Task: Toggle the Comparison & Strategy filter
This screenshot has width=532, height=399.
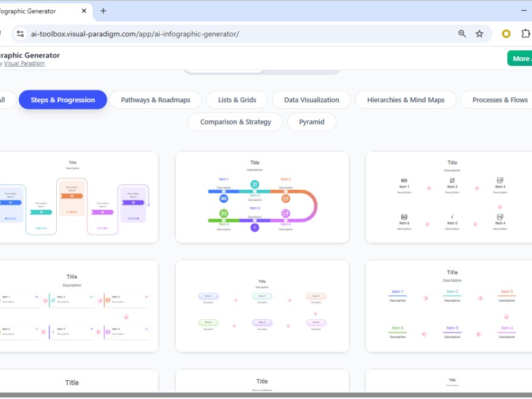Action: tap(235, 122)
